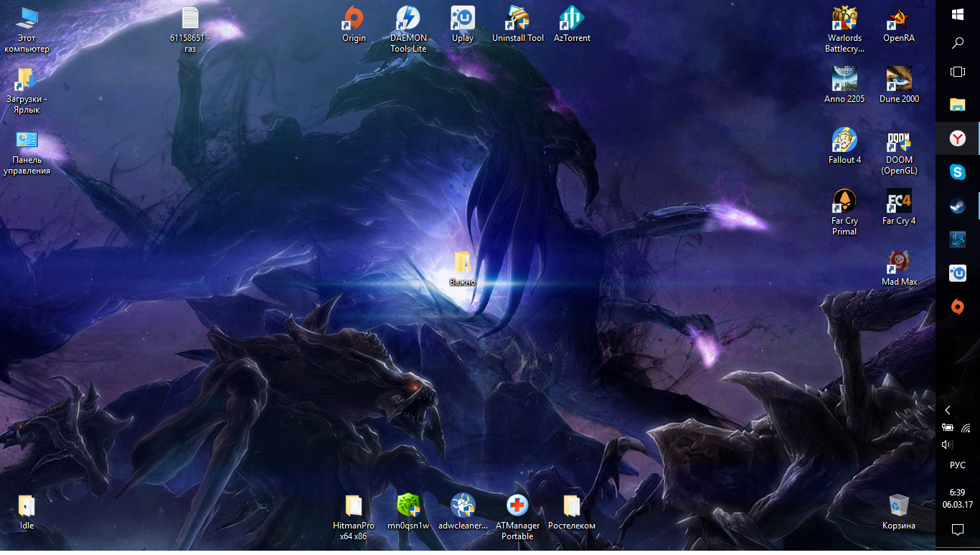Select the Ростелеком folder
Image resolution: width=980 pixels, height=555 pixels.
click(x=572, y=512)
